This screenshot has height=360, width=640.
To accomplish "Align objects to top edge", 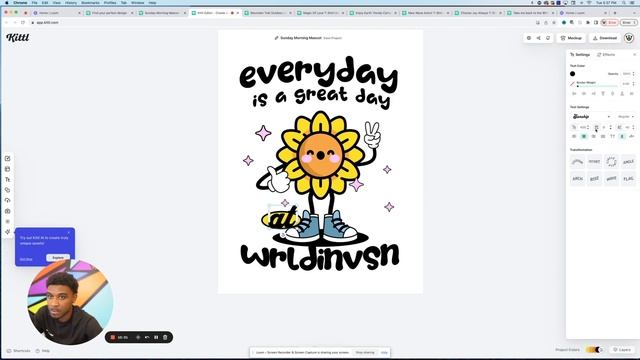I will (x=603, y=94).
